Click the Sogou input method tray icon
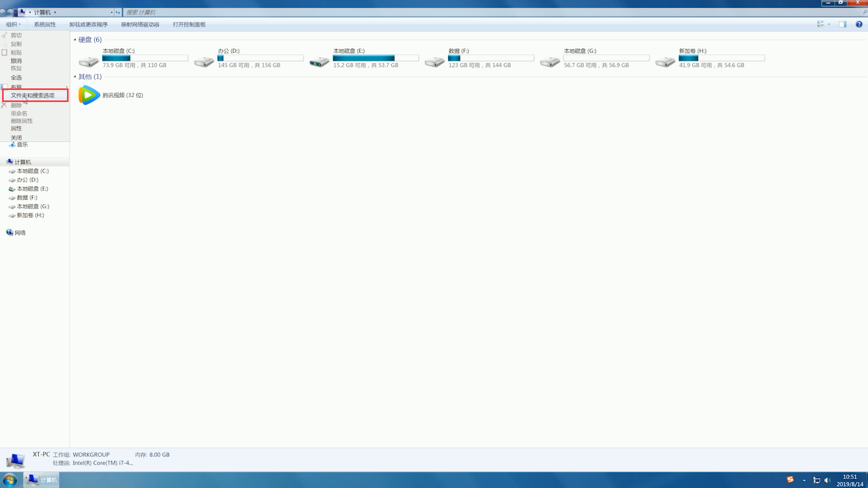Viewport: 868px width, 488px height. coord(790,480)
